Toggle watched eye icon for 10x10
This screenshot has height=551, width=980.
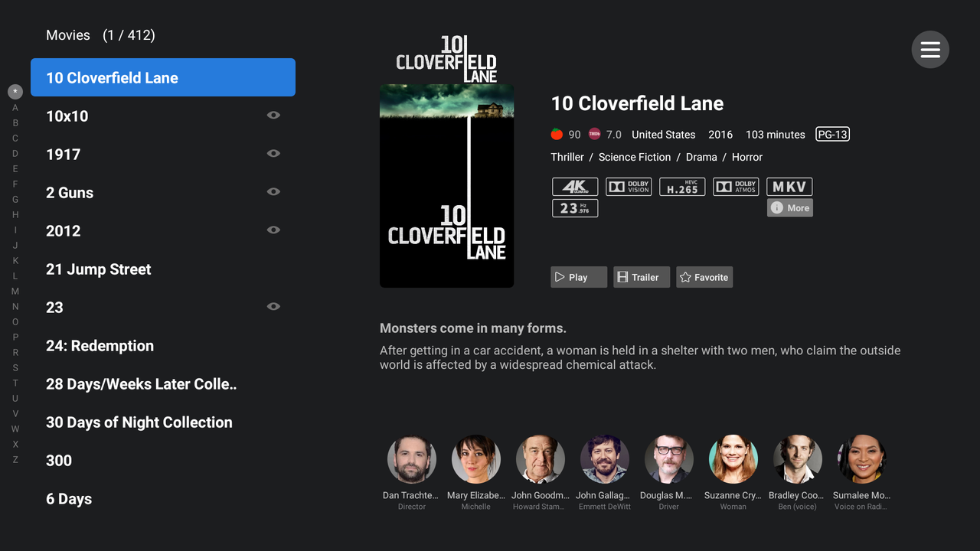tap(273, 115)
